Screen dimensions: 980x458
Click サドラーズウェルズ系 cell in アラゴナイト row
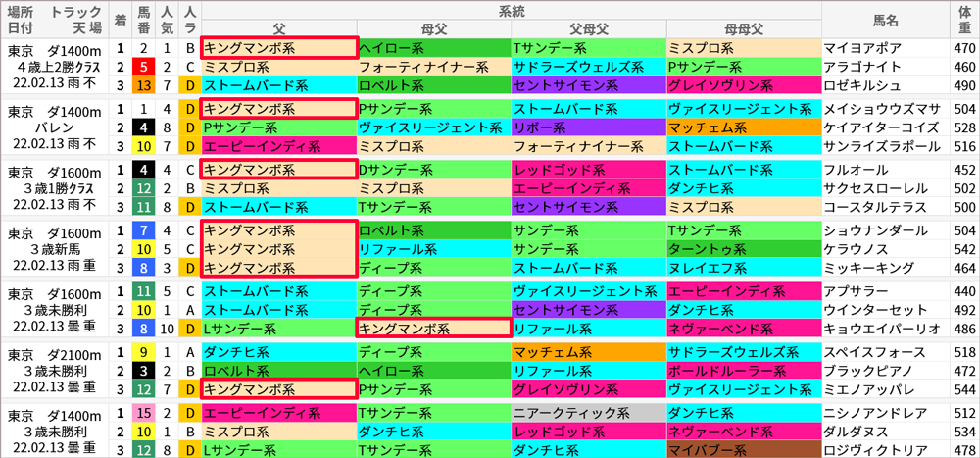(589, 67)
